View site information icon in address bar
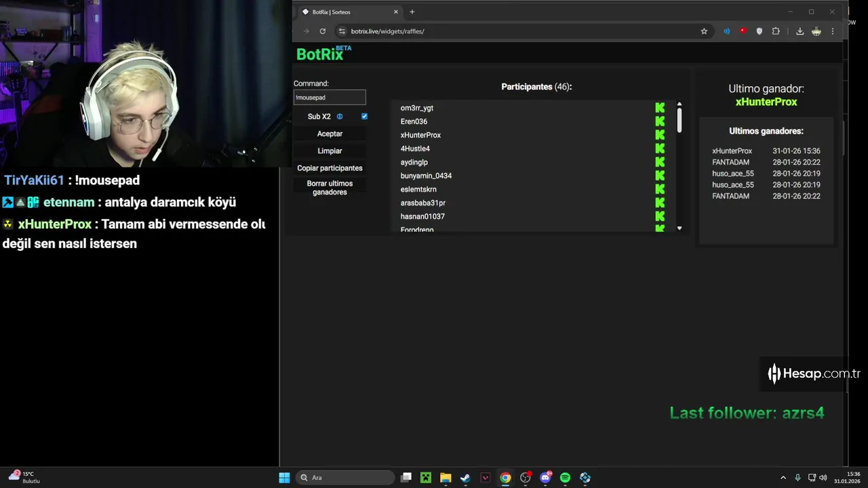 click(x=342, y=31)
